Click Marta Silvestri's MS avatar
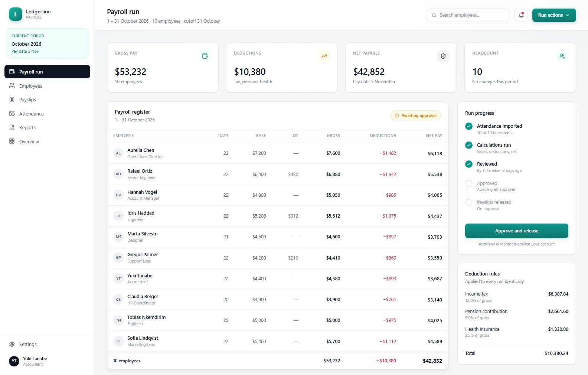The width and height of the screenshot is (588, 375). click(118, 237)
